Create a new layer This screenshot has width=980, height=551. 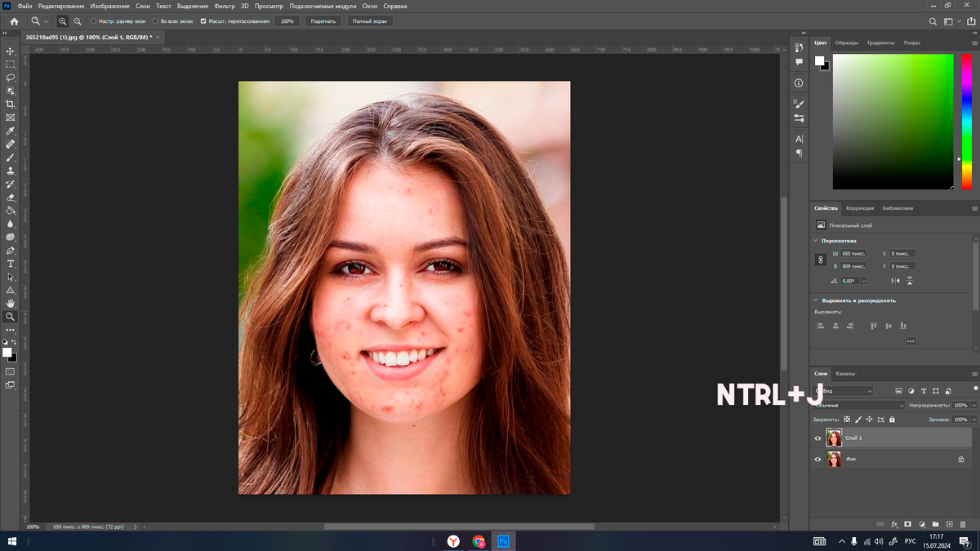pos(950,524)
